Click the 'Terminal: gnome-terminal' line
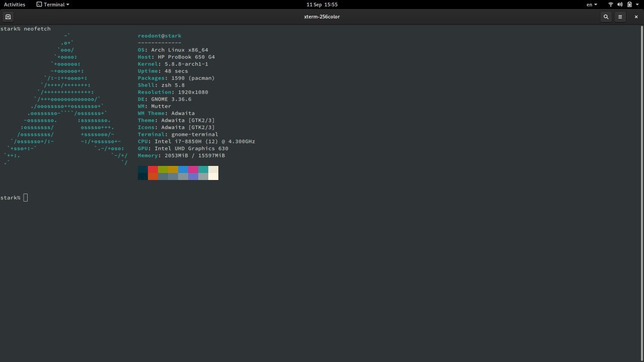This screenshot has height=362, width=644. (x=178, y=134)
